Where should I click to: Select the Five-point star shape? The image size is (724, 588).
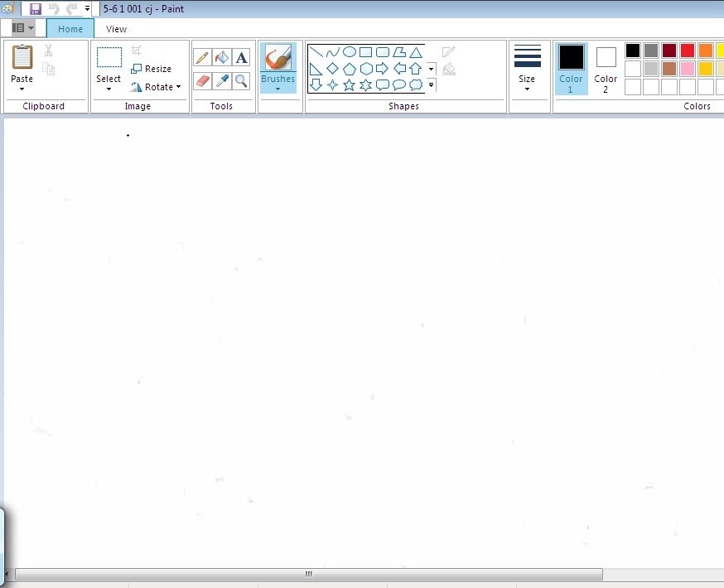[x=350, y=85]
